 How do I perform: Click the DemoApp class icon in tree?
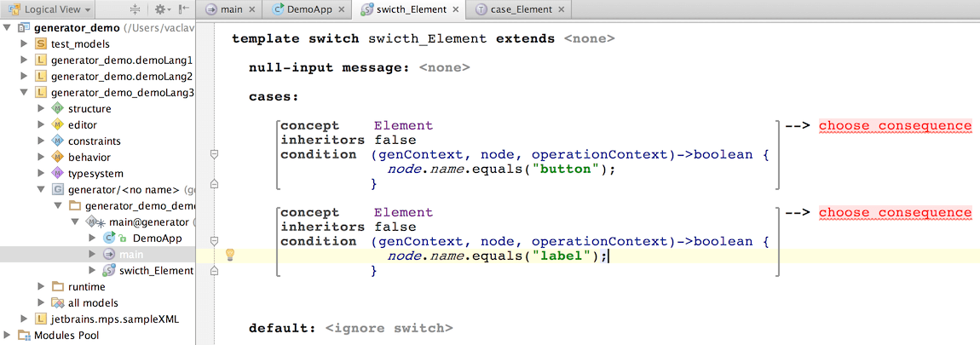(109, 239)
